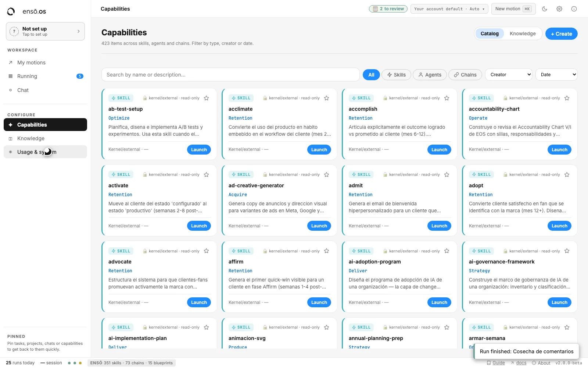Star the ai-governance-framework skill
588x368 pixels.
tap(567, 251)
